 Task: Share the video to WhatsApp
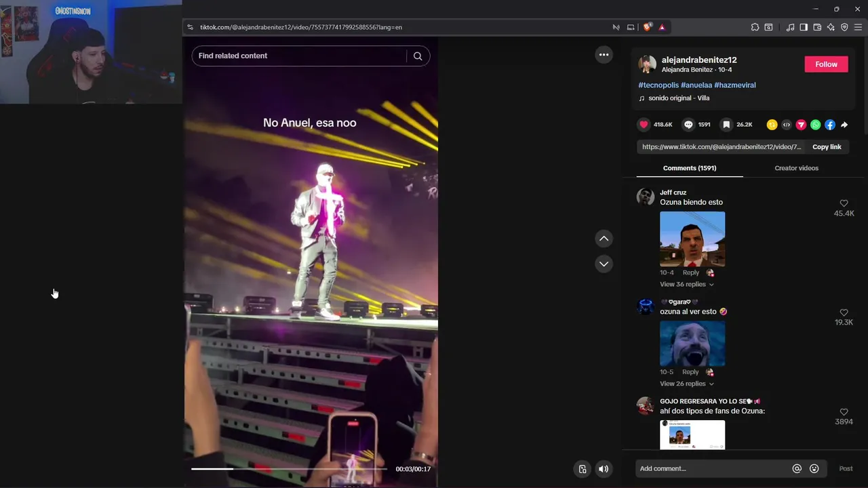(x=815, y=125)
